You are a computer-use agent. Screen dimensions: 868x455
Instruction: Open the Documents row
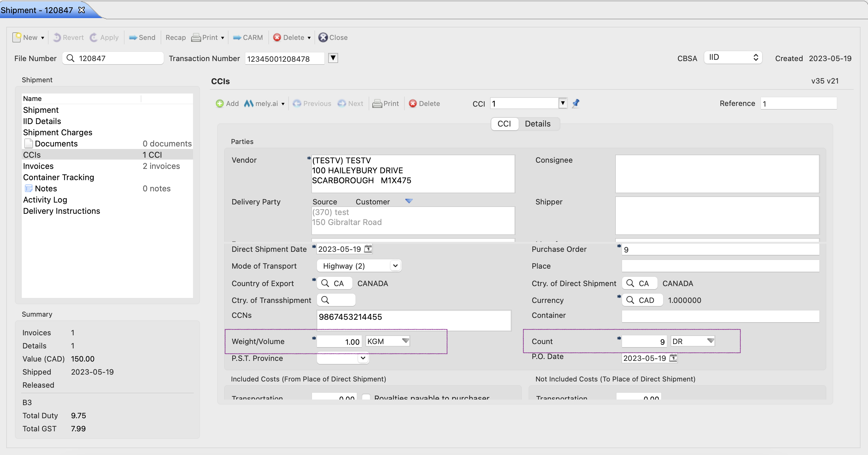107,143
